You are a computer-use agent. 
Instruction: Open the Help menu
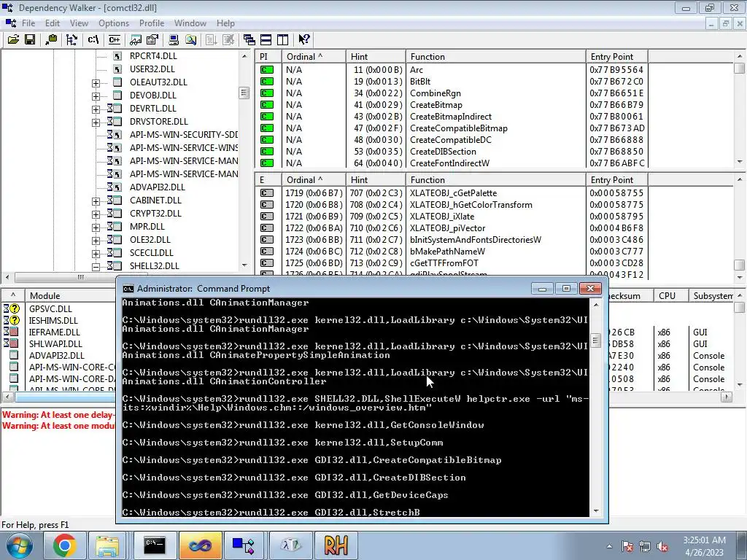225,23
